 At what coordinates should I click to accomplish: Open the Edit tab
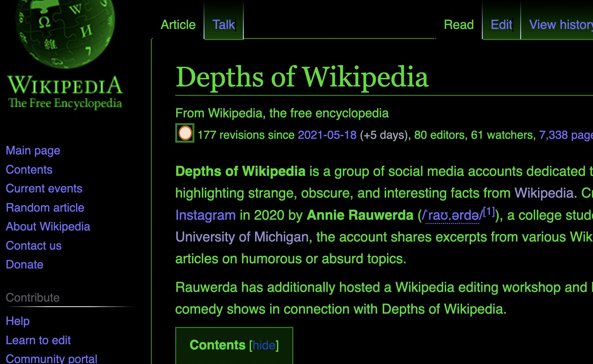click(x=502, y=25)
